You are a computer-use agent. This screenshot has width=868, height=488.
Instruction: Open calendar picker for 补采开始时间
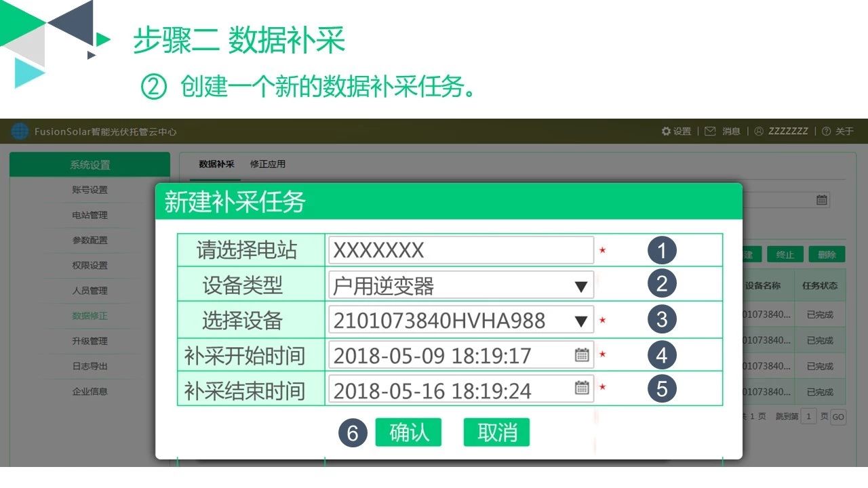pyautogui.click(x=581, y=354)
